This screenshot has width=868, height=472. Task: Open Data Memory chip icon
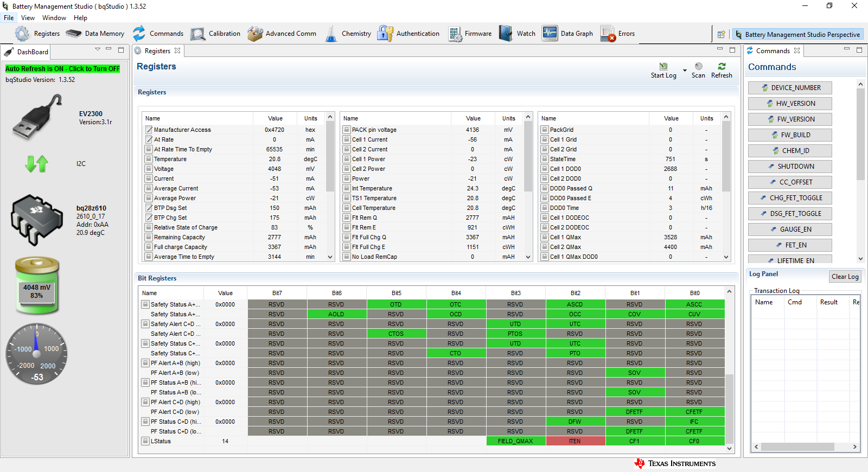pyautogui.click(x=74, y=34)
